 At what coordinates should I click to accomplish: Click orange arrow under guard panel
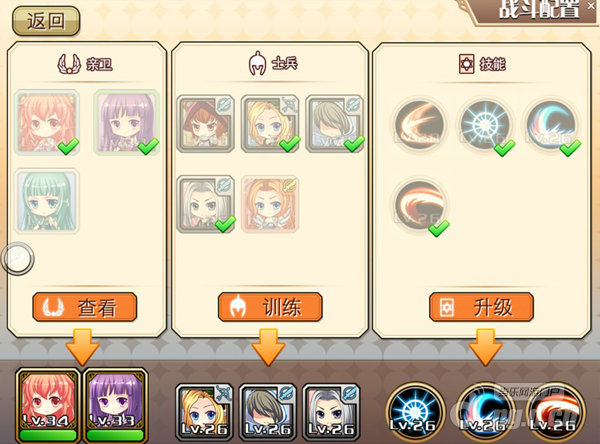click(82, 347)
